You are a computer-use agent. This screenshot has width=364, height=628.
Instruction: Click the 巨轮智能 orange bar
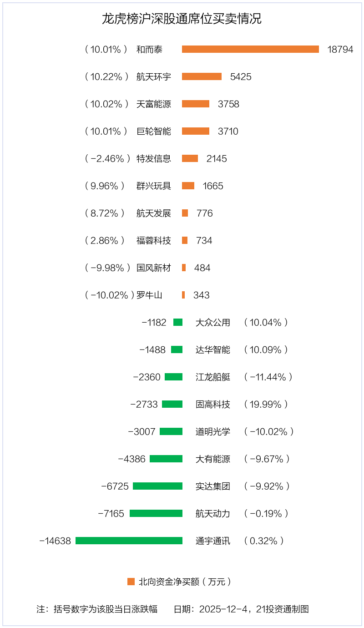pos(196,131)
